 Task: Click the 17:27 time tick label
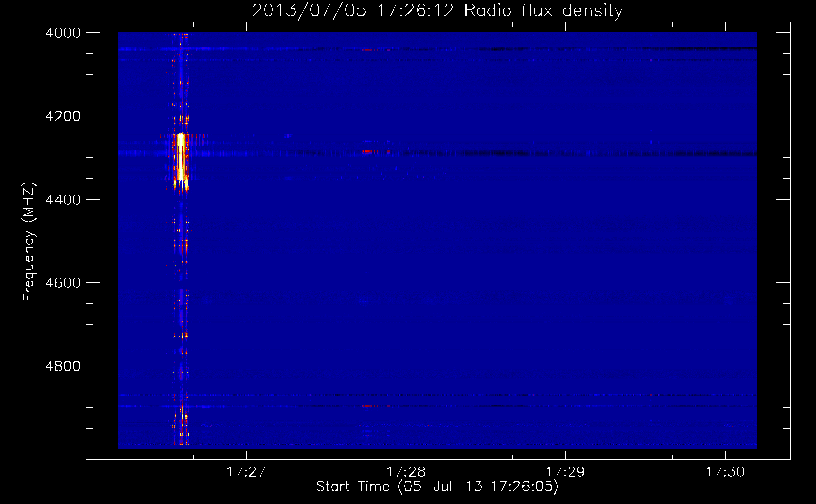click(x=246, y=472)
